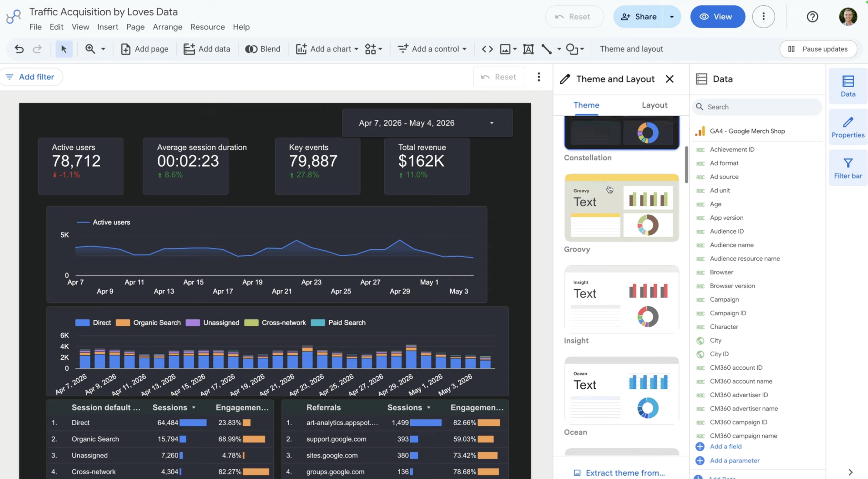868x479 pixels.
Task: Apply the Insight theme thumbnail
Action: click(621, 299)
